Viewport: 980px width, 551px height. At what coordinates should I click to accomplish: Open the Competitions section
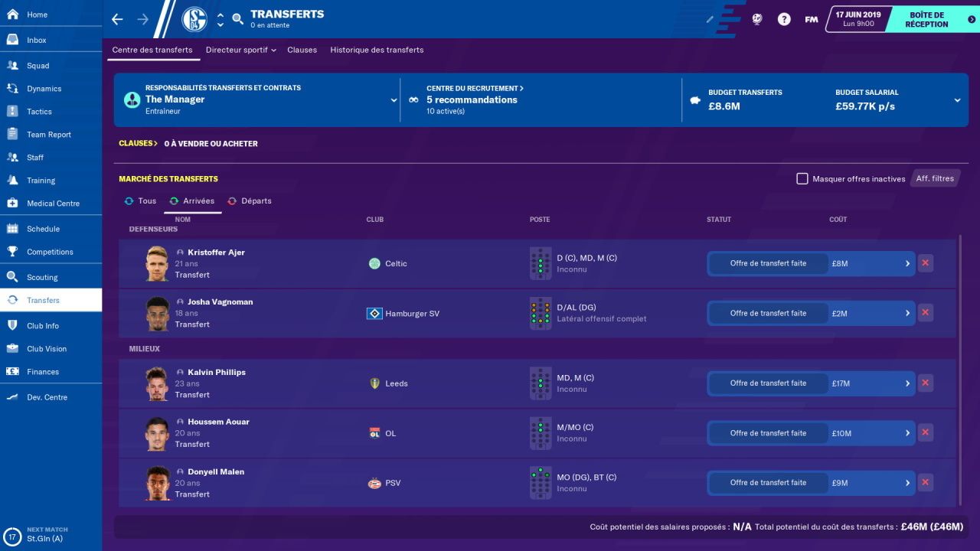[51, 252]
